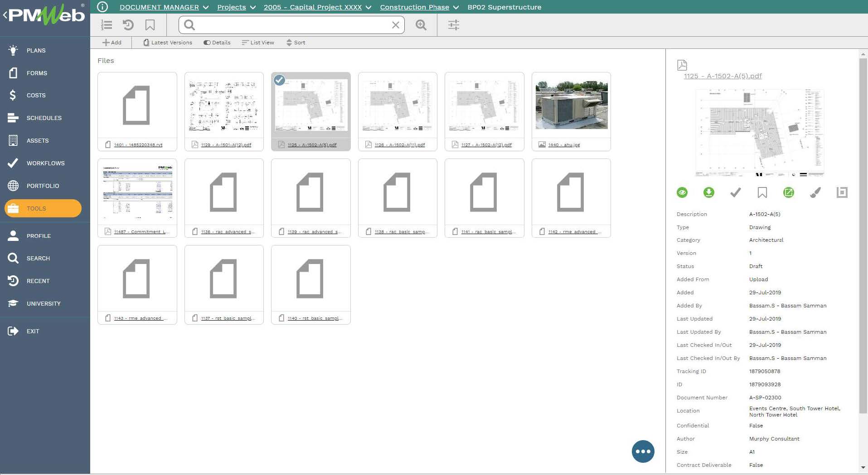This screenshot has height=475, width=868.
Task: Toggle Latest Versions filter
Action: coord(167,42)
